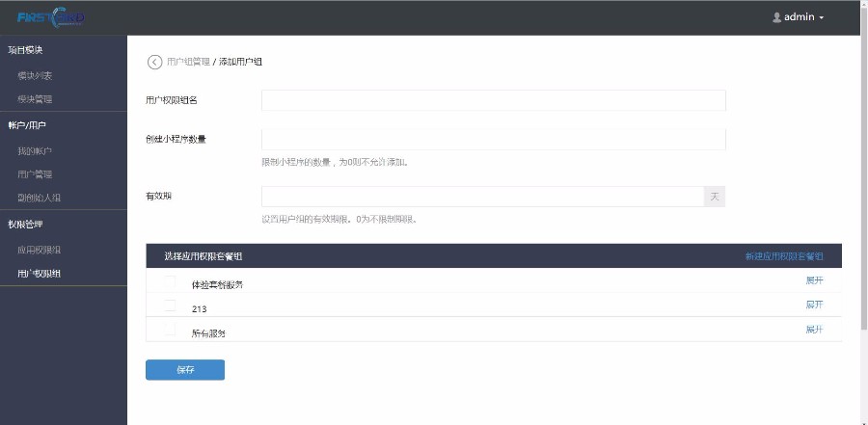Click the 用户组管理 breadcrumb link
Viewport: 868px width, 425px height.
click(188, 62)
